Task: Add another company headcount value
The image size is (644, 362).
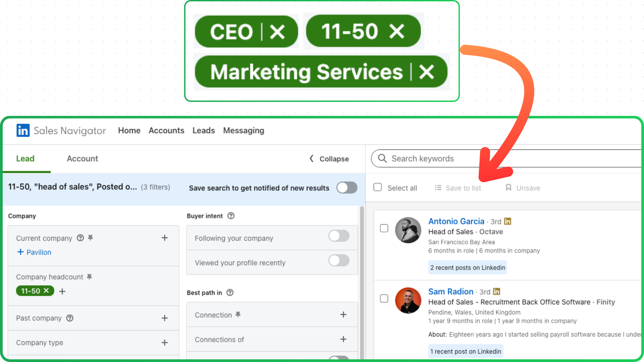Action: coord(62,291)
